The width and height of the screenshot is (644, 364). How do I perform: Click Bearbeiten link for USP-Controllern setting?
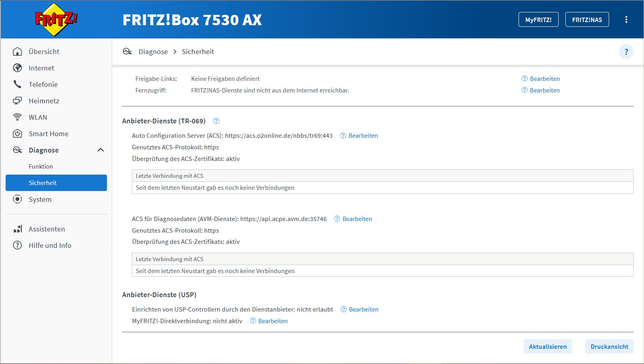tap(363, 310)
